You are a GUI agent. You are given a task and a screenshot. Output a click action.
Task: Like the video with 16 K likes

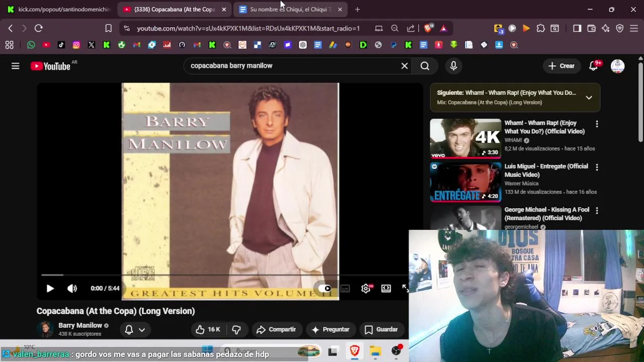coord(208,329)
